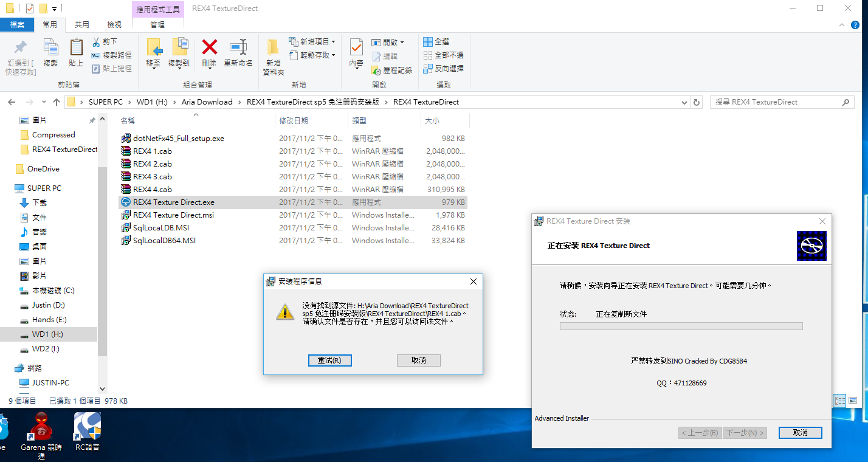The height and width of the screenshot is (462, 868).
Task: Open the Open (開啟) dropdown in ribbon
Action: 388,43
